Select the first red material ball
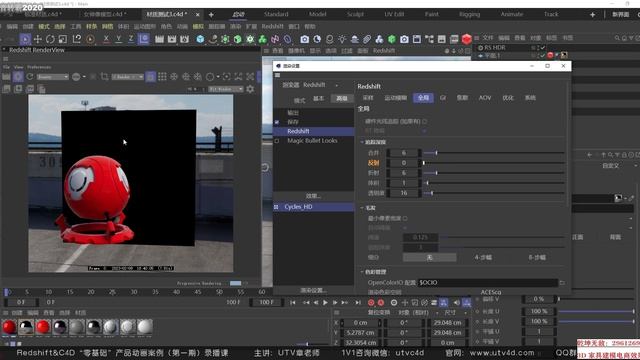The height and width of the screenshot is (360, 640). click(9, 327)
